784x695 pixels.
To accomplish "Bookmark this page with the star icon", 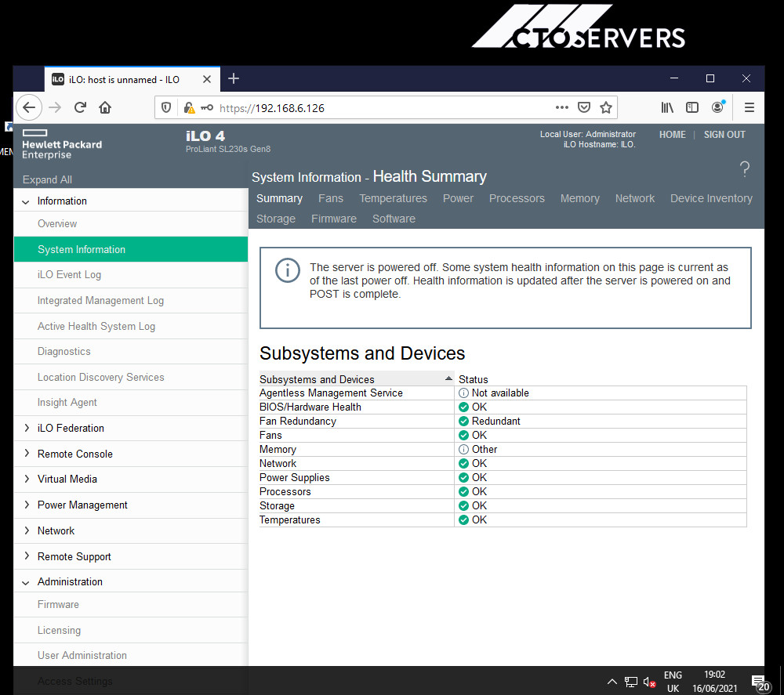I will pos(606,107).
